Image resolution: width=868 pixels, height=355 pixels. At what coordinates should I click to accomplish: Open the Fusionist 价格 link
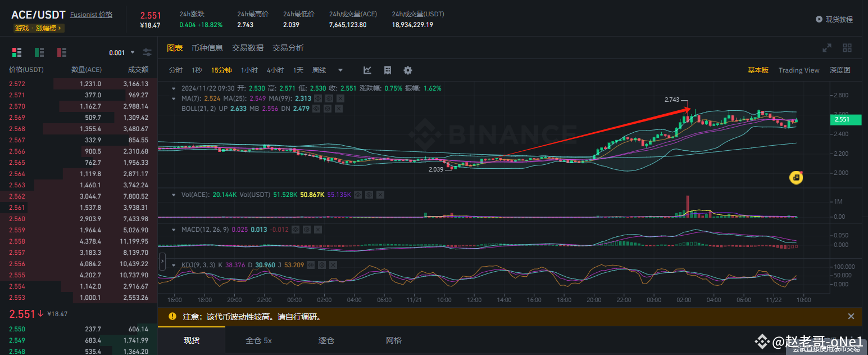pos(91,15)
